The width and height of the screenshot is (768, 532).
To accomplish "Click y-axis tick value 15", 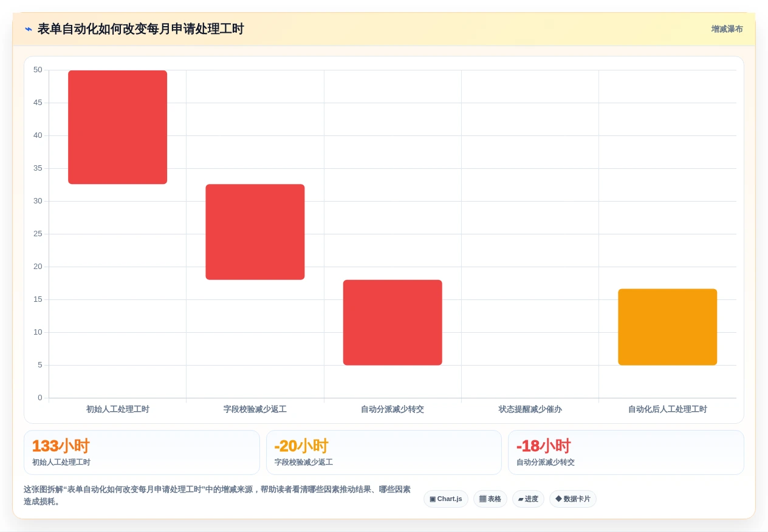I will pos(38,299).
